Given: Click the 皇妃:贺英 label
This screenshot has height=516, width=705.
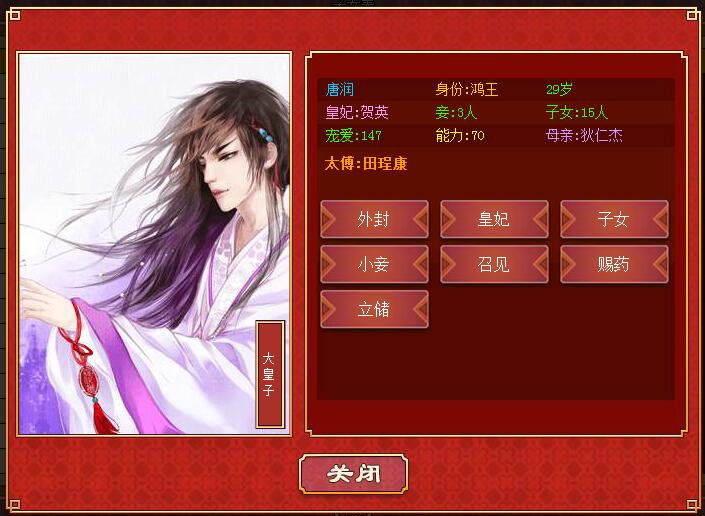Looking at the screenshot, I should click(x=357, y=112).
